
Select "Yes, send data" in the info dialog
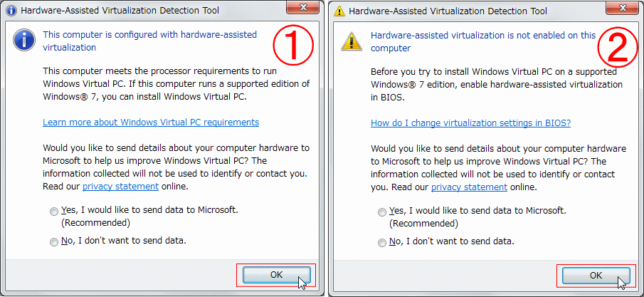coord(54,212)
